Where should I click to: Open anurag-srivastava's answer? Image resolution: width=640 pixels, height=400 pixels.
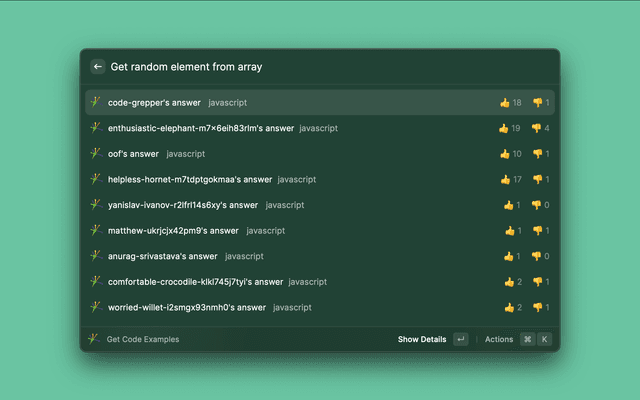[162, 256]
